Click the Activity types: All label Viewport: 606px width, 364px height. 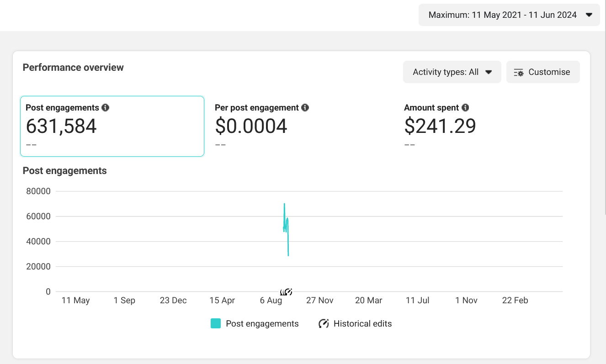coord(446,72)
